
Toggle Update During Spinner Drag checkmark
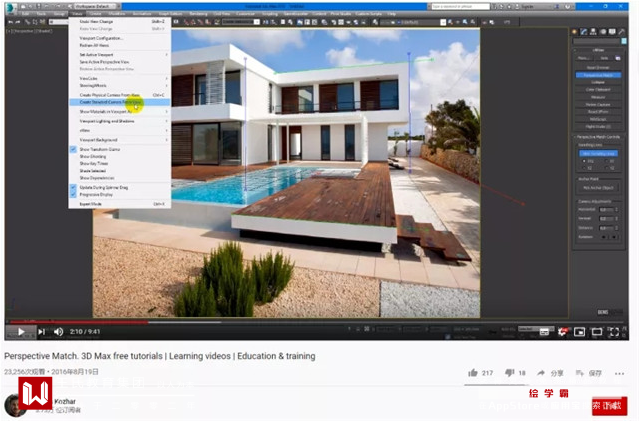point(73,187)
